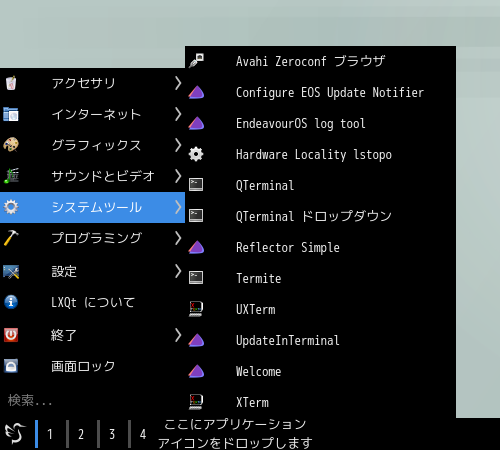Viewport: 500px width, 450px height.
Task: Click the プログラミング hammer icon
Action: click(x=11, y=238)
